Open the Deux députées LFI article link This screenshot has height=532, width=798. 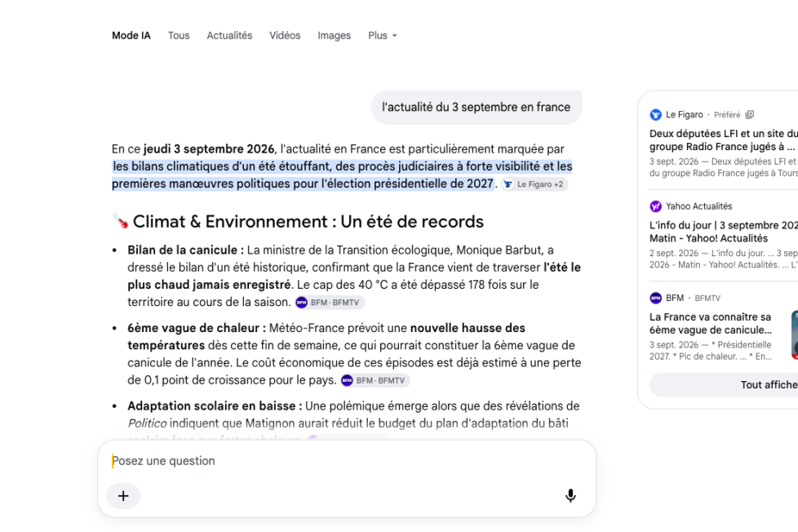coord(723,140)
